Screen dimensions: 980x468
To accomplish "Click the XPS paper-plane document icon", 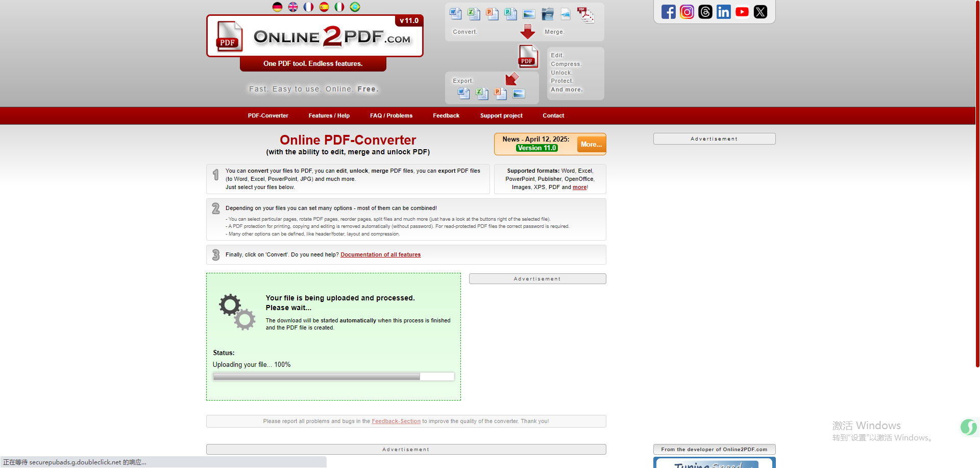I will pos(566,14).
